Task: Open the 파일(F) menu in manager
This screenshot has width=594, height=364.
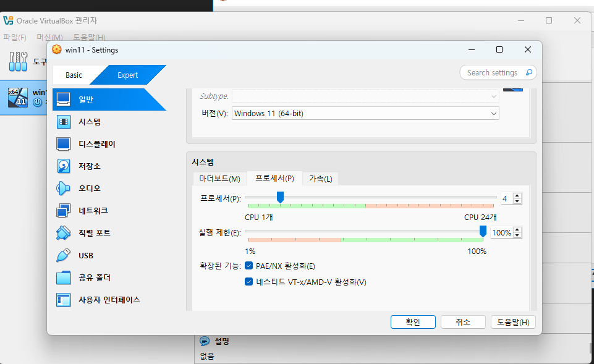Action: tap(15, 37)
